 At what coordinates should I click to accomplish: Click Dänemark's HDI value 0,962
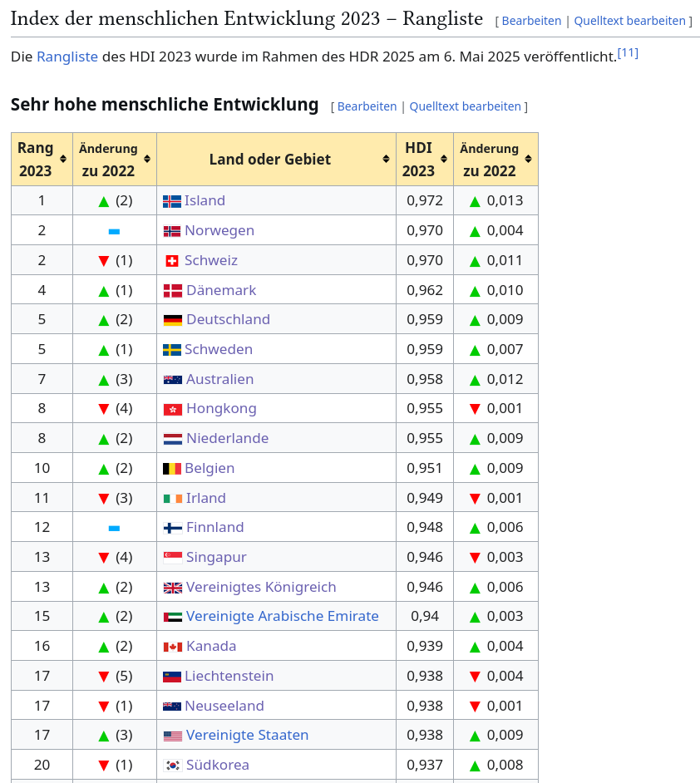(x=425, y=291)
